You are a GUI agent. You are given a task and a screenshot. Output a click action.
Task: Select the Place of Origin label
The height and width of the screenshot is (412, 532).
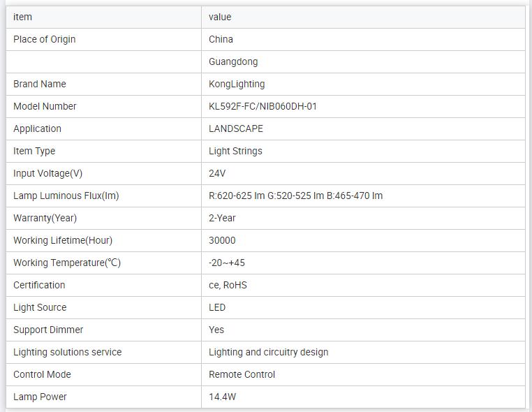(45, 39)
